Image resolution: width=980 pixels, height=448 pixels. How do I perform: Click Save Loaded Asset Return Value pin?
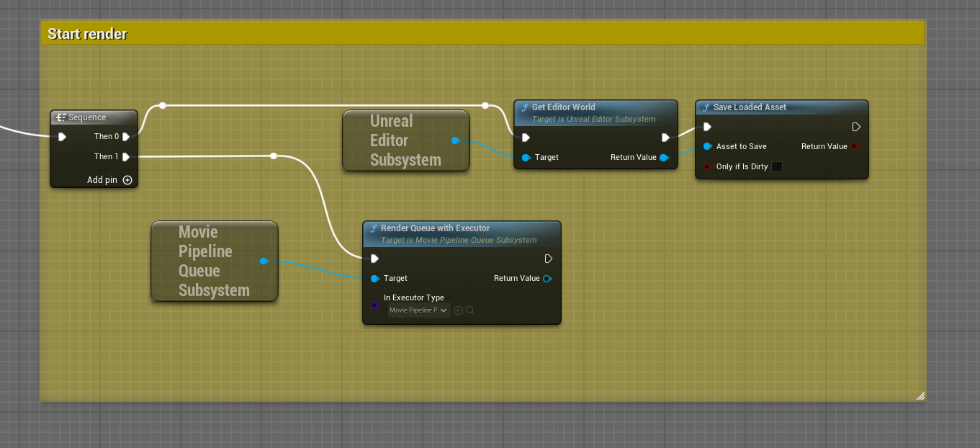(855, 146)
